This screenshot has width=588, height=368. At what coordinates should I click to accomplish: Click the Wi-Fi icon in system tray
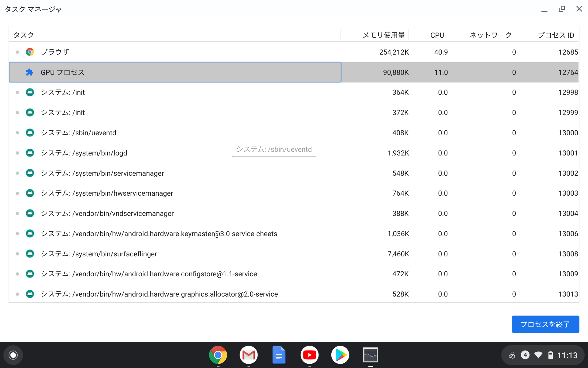click(x=538, y=355)
